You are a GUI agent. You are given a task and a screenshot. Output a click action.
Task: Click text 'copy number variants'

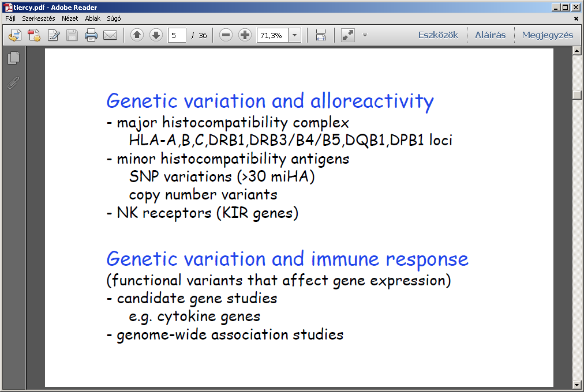coord(203,194)
